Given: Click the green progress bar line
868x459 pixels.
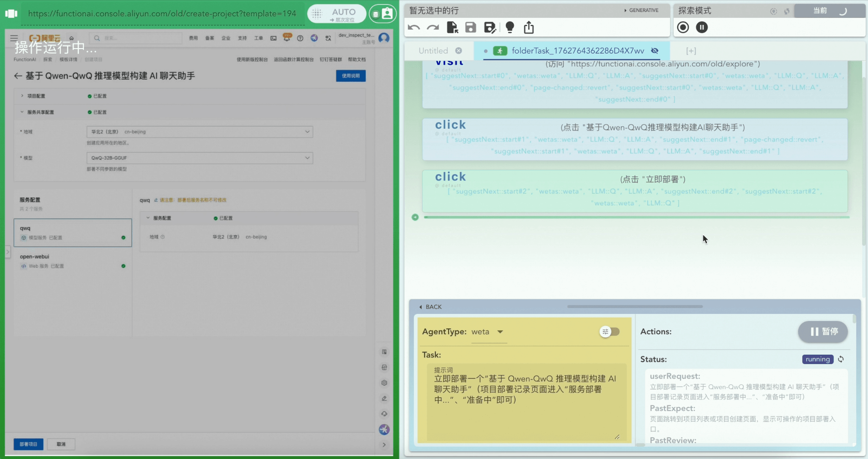Looking at the screenshot, I should click(x=636, y=217).
